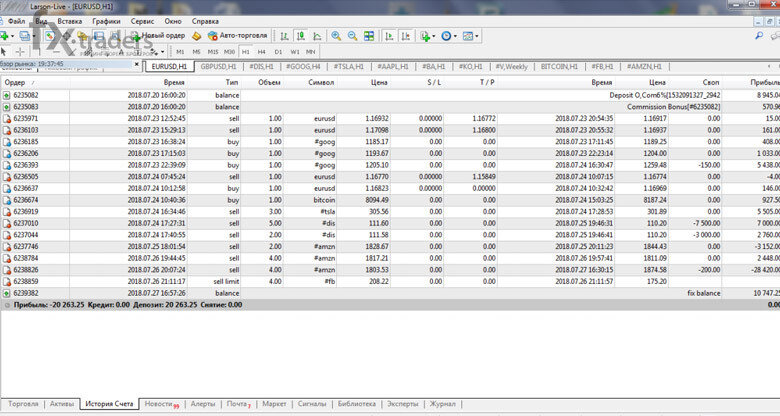Screen dimensions: 780x416
Task: Switch to the #TSLA,H1 chart tab
Action: (349, 66)
